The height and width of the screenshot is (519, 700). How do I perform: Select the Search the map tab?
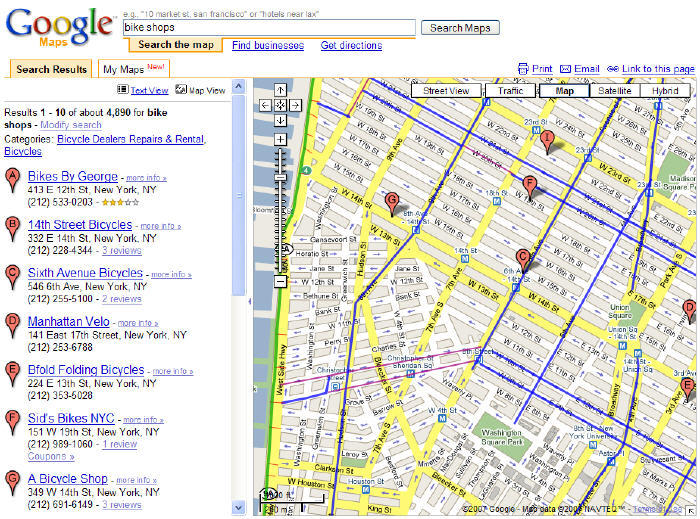pos(175,45)
